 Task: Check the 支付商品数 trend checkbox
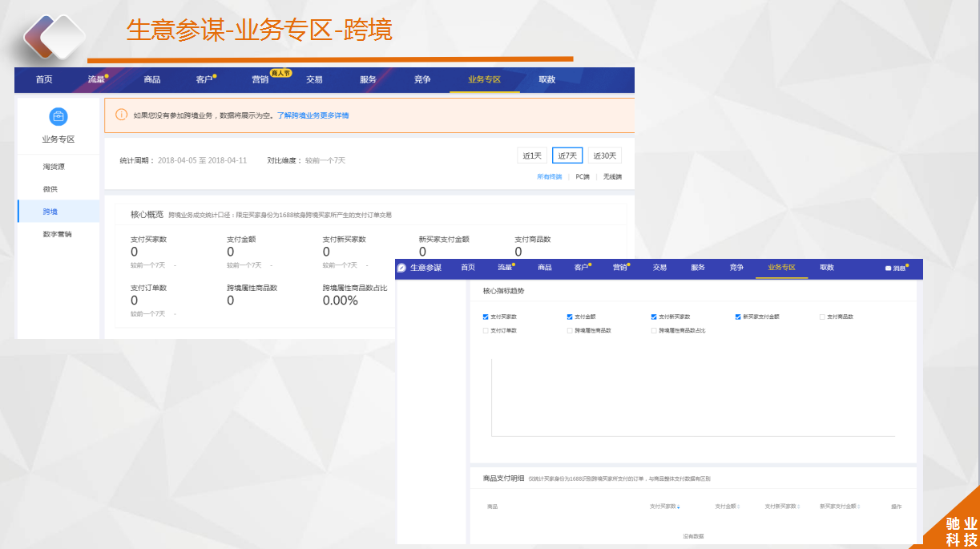(x=822, y=317)
